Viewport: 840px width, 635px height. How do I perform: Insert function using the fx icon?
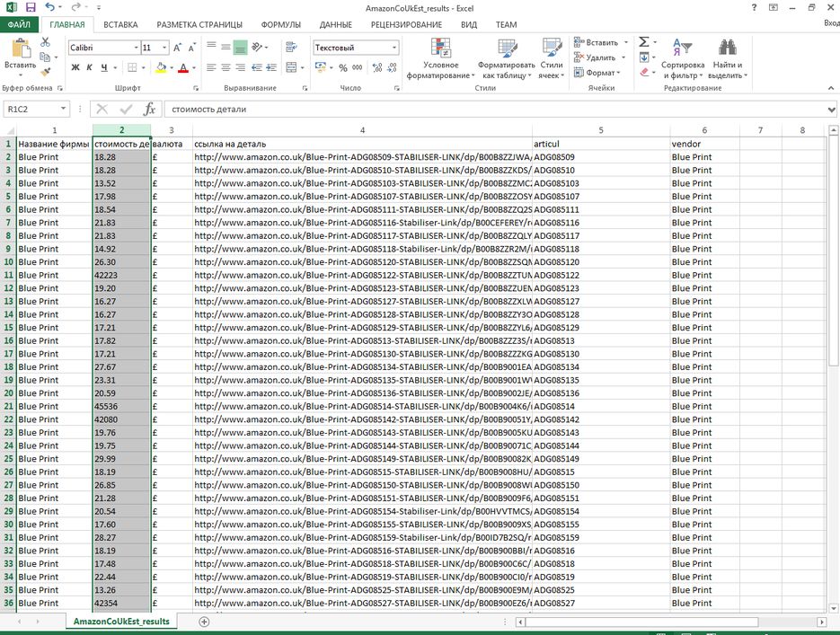click(x=149, y=110)
